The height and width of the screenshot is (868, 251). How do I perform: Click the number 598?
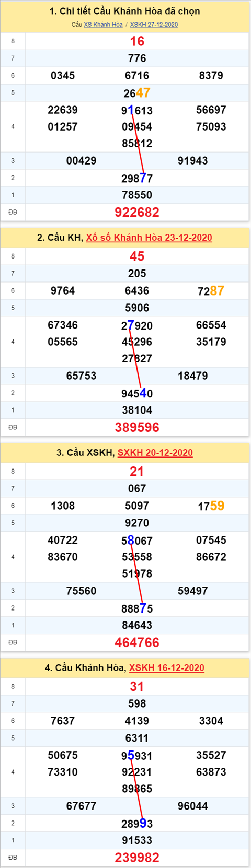click(x=137, y=704)
